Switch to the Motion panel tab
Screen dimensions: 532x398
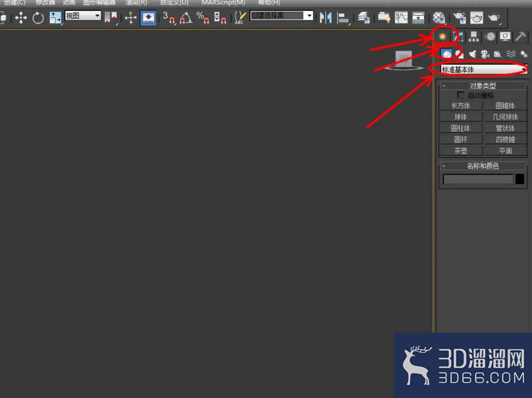point(490,36)
